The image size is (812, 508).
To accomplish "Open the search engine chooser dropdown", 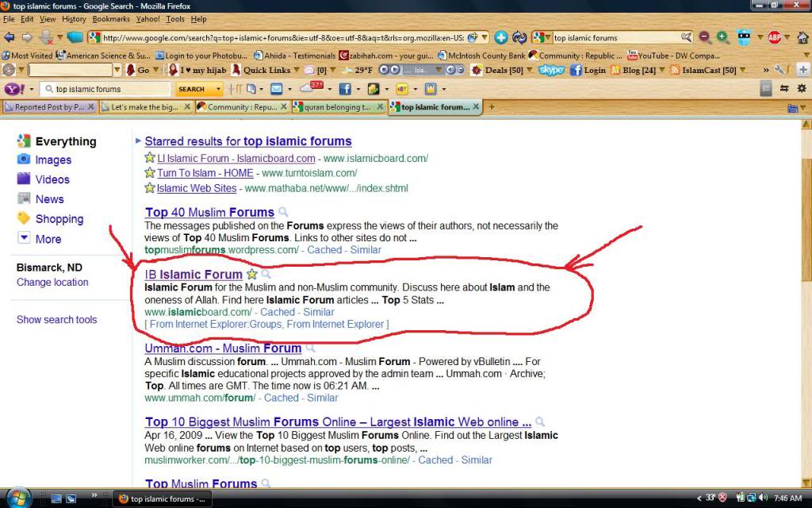I will point(542,37).
